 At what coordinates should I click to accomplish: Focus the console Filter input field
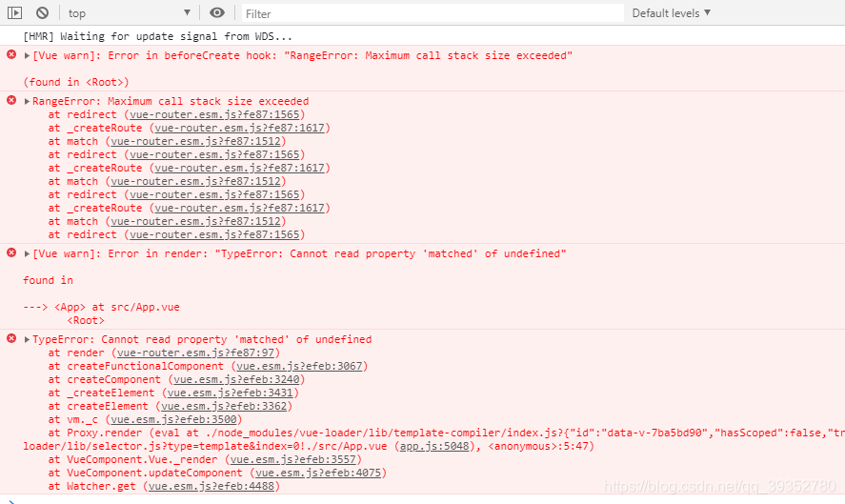tap(433, 13)
